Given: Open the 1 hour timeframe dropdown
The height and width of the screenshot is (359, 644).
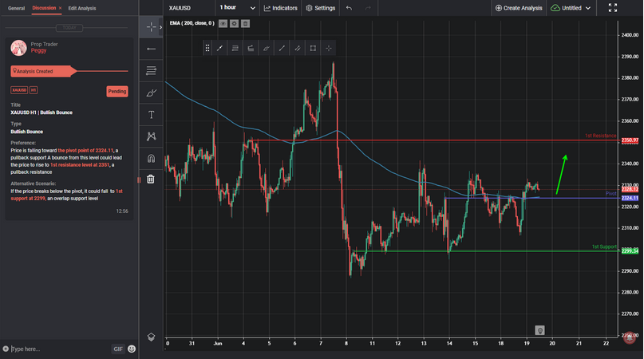Looking at the screenshot, I should [237, 8].
